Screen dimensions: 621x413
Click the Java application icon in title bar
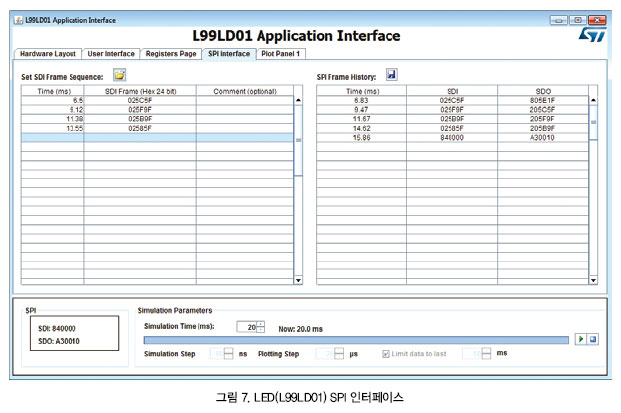(x=18, y=20)
